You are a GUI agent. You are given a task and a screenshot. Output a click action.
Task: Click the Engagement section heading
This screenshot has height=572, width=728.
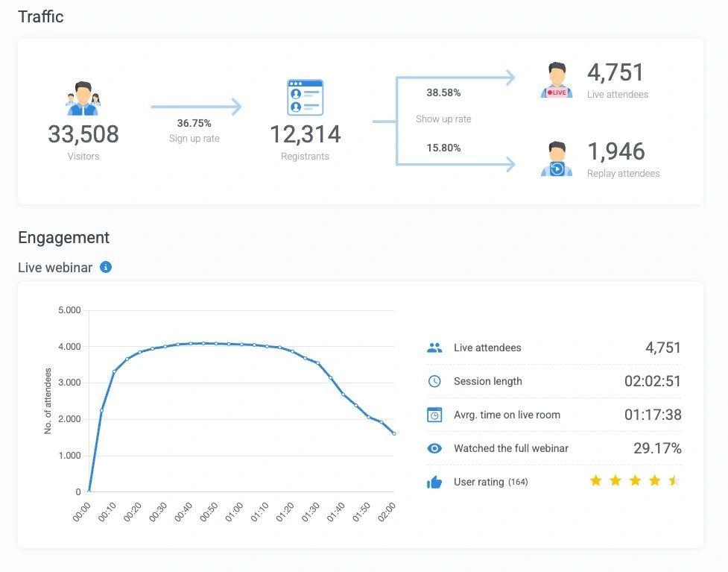[x=63, y=237]
